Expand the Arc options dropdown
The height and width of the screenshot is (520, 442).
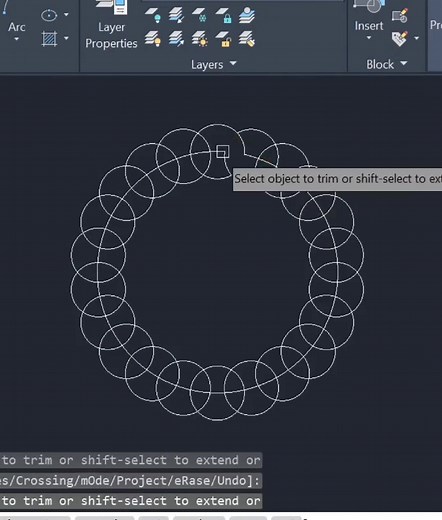[x=16, y=39]
